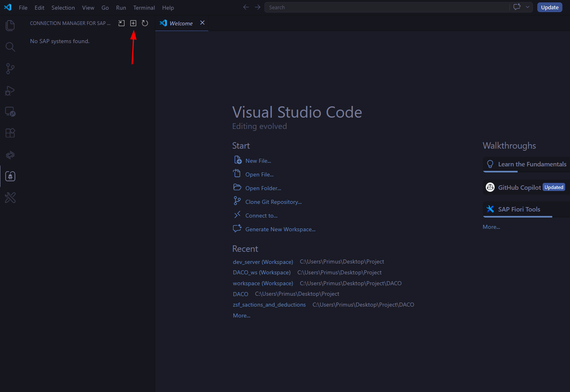The image size is (570, 392).
Task: Click the double-arrow icon in the activity bar
Action: [10, 155]
